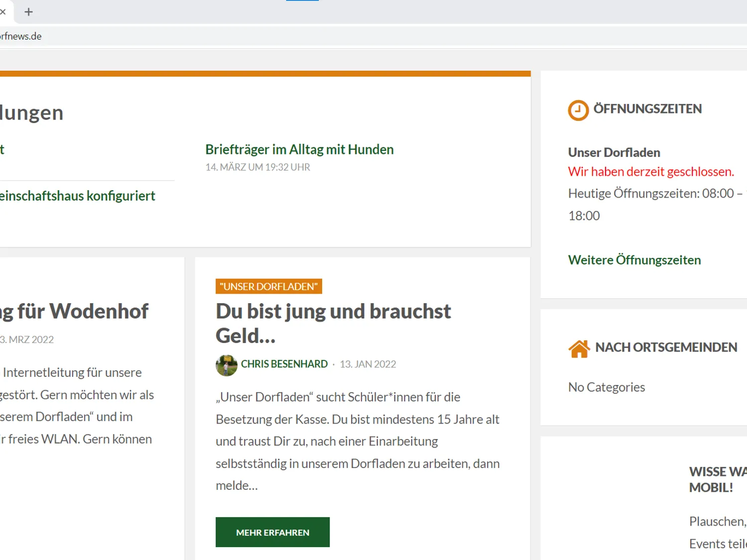747x560 pixels.
Task: Open headline 'Du bist jung und brauchst Geld...'
Action: pos(333,323)
